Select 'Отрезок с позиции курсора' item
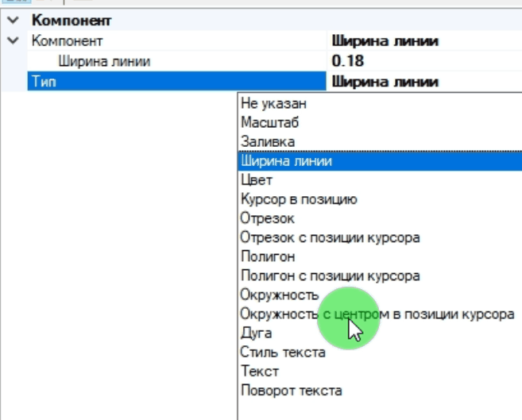 coord(330,237)
